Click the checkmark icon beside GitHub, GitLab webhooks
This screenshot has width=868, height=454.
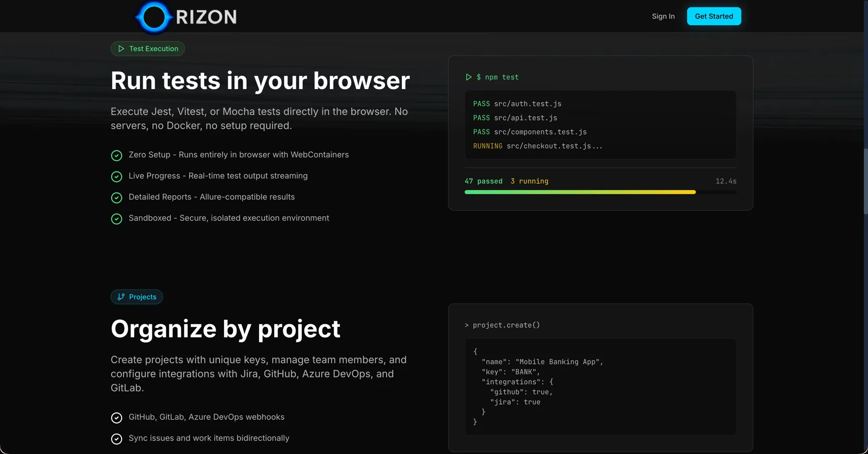117,418
